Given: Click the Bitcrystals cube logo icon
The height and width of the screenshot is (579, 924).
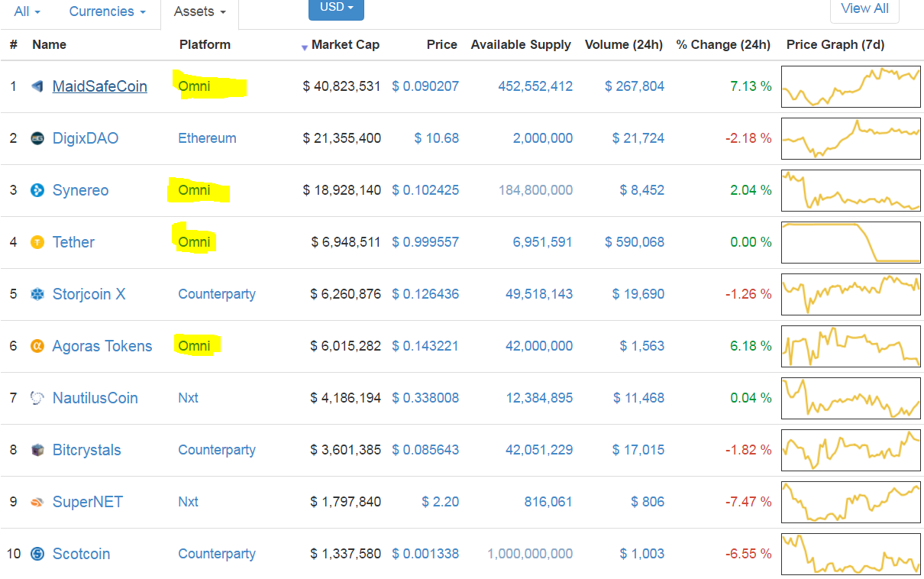Looking at the screenshot, I should (x=37, y=450).
